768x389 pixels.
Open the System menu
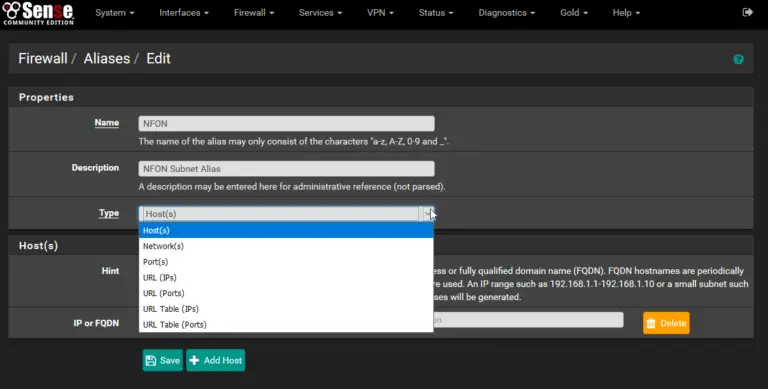point(115,13)
